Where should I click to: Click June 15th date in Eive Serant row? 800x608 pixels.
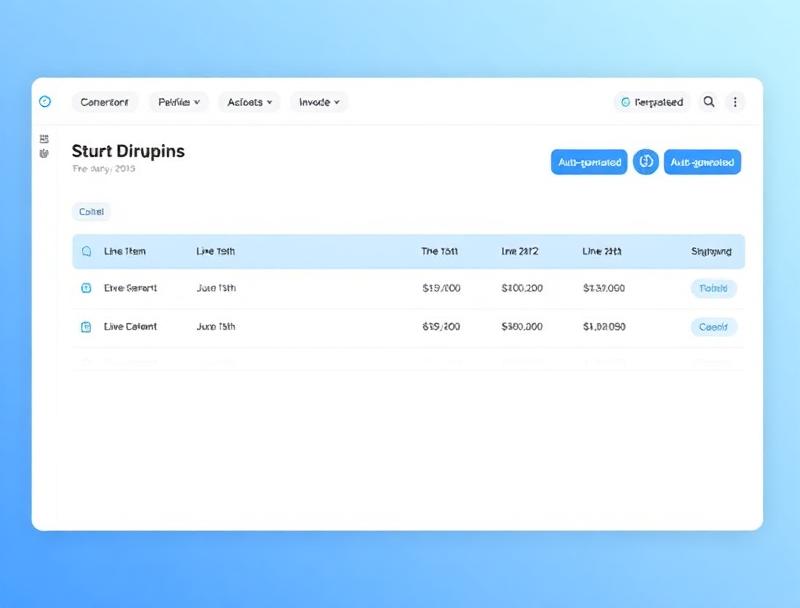coord(216,288)
